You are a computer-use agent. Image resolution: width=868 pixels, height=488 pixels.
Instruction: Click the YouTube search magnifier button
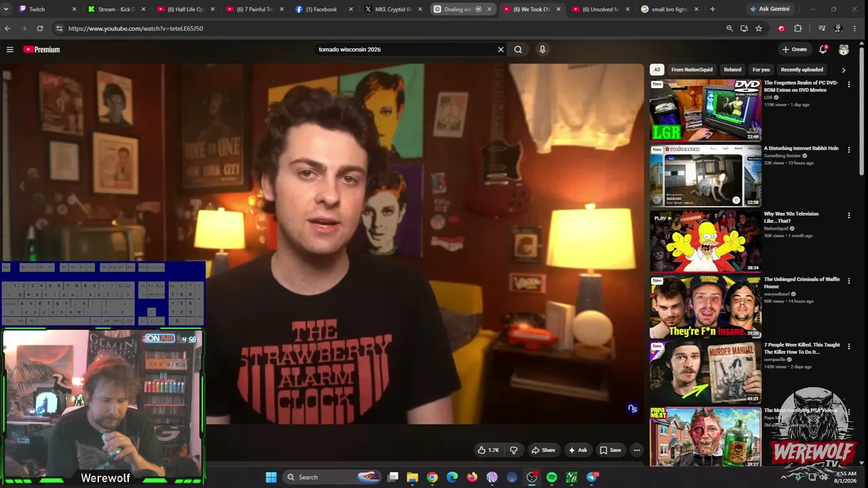(518, 49)
